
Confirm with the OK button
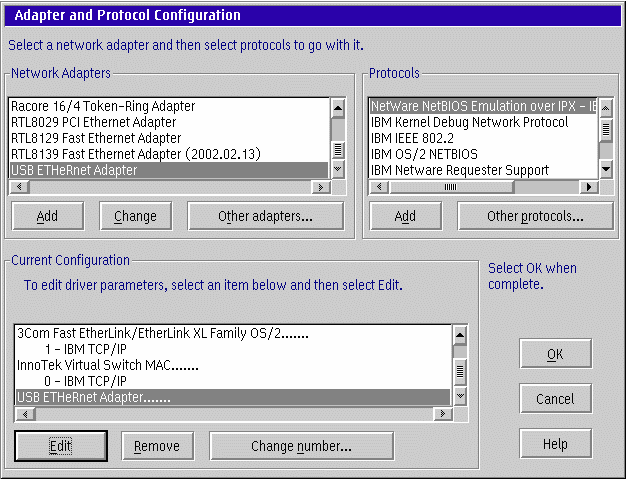(x=555, y=354)
